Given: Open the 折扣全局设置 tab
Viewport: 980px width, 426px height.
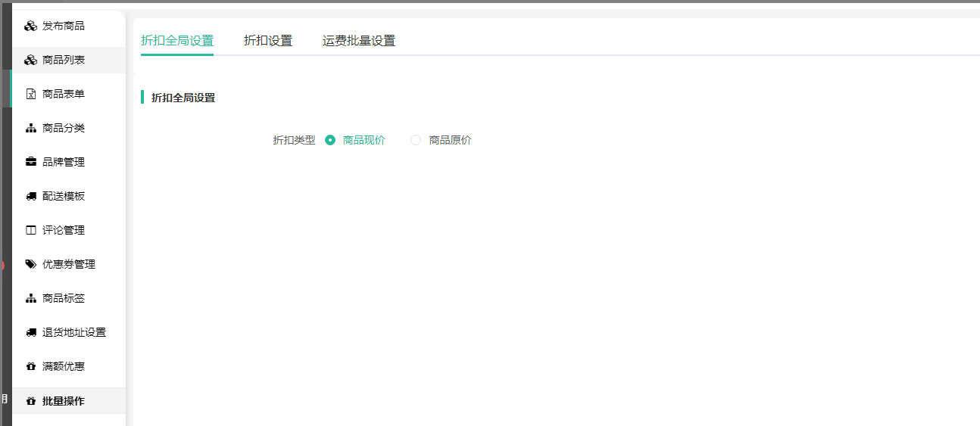Looking at the screenshot, I should coord(177,41).
